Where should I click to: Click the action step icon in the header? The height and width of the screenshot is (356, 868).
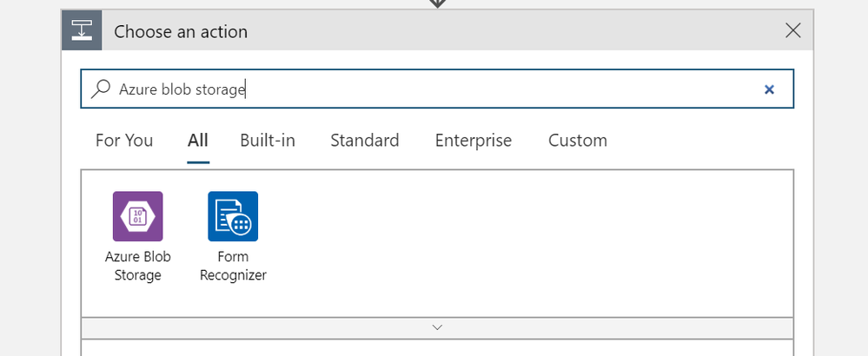[x=82, y=30]
